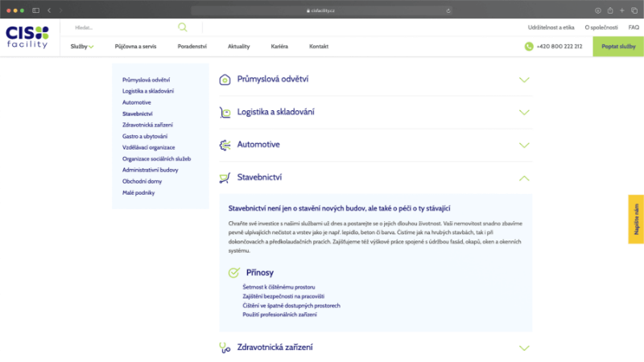
Task: Open the Služby dropdown menu
Action: pos(82,47)
